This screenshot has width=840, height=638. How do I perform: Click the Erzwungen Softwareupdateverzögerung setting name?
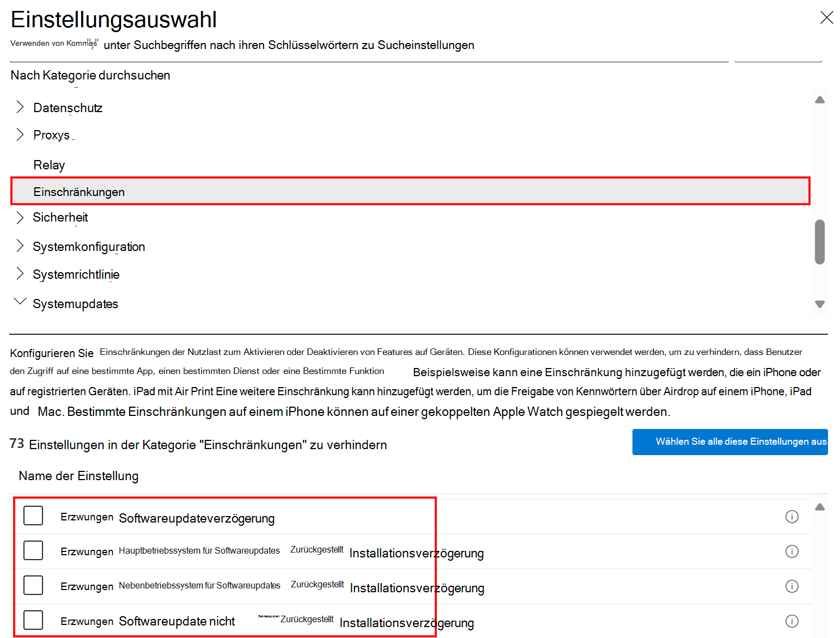[x=167, y=518]
